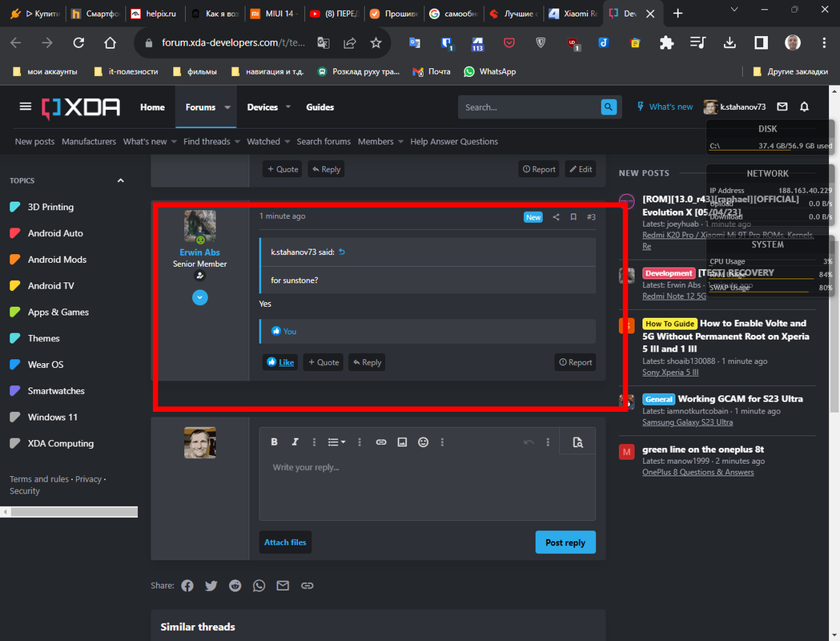The image size is (840, 641).
Task: Share the thread on Reddit
Action: pos(235,586)
